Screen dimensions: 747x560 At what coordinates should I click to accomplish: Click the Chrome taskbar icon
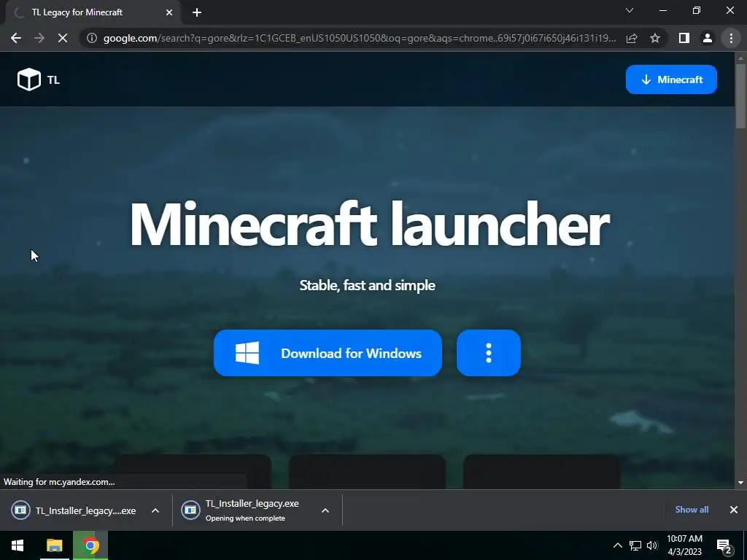click(90, 545)
